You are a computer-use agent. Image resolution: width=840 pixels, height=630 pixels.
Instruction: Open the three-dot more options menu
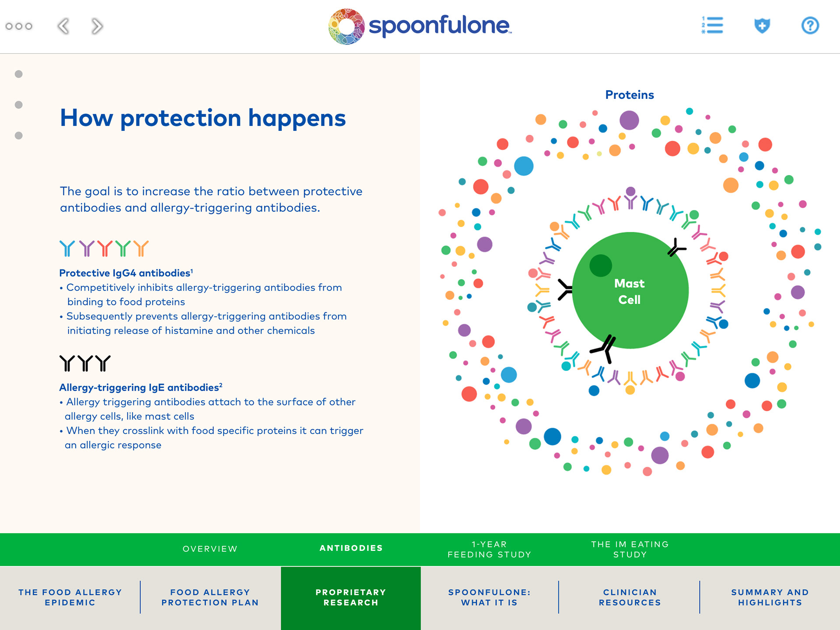[x=19, y=26]
